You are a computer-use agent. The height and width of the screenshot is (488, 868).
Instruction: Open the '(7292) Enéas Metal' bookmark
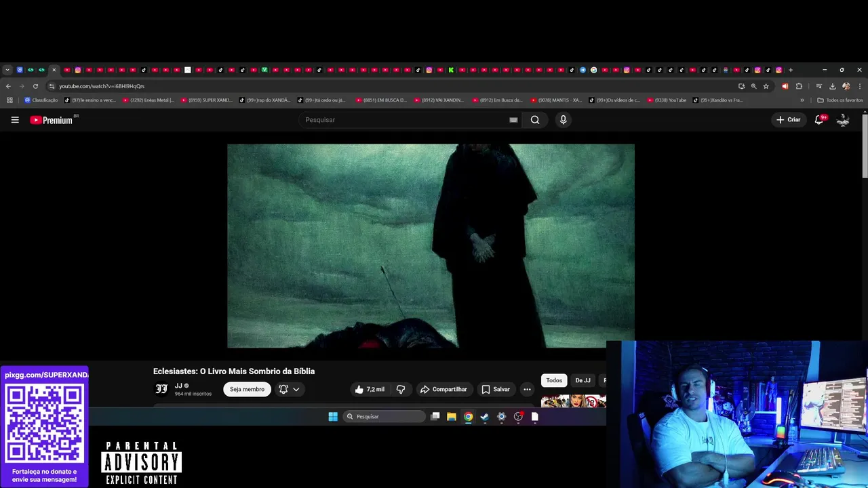pos(149,100)
